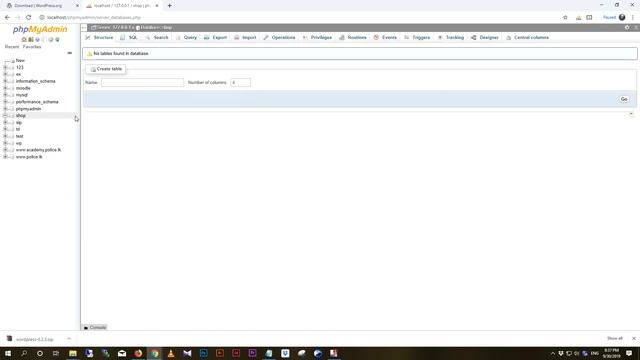640x360 pixels.
Task: Select the performance_schema database
Action: tap(37, 102)
